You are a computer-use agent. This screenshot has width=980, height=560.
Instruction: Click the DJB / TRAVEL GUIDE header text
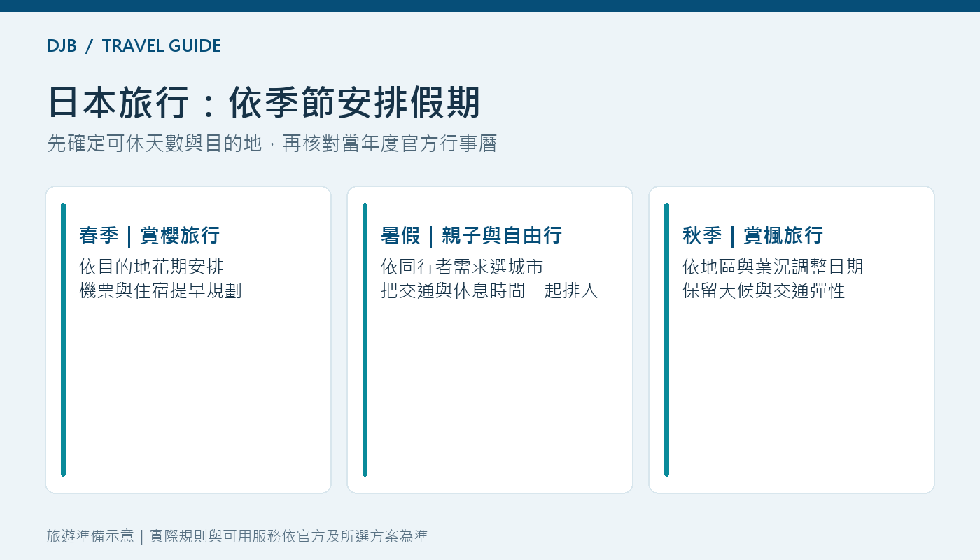(x=134, y=46)
